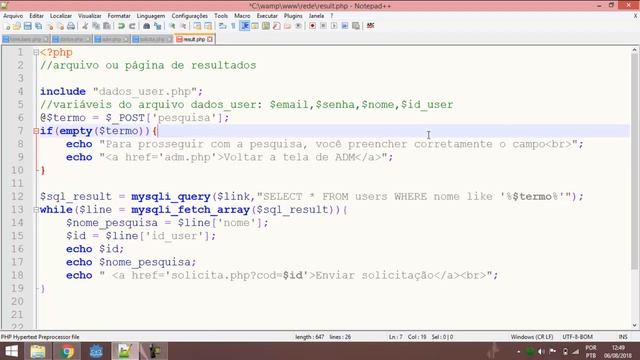Toggle show all characters pilcrow icon
Image resolution: width=640 pixels, height=360 pixels.
click(233, 26)
